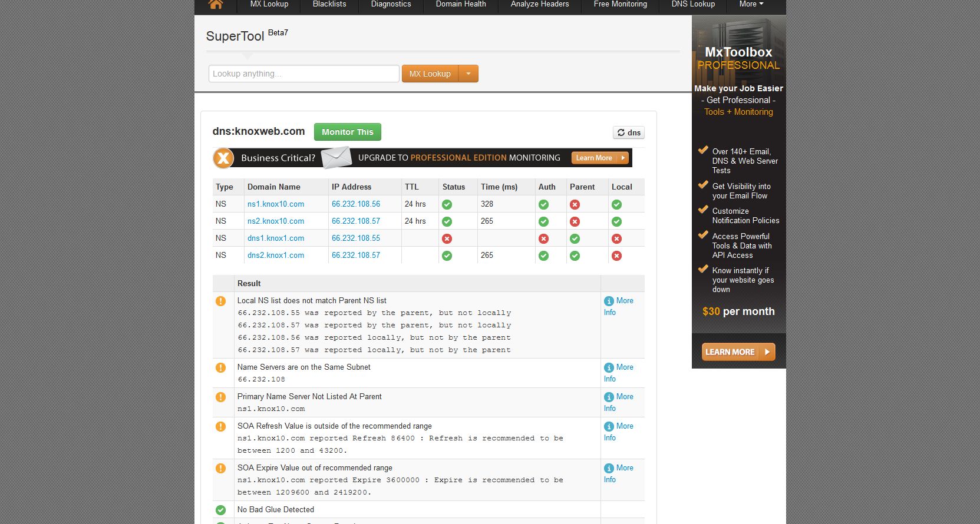This screenshot has width=980, height=524.
Task: Open More Info for Local NS list mismatch
Action: click(x=619, y=306)
